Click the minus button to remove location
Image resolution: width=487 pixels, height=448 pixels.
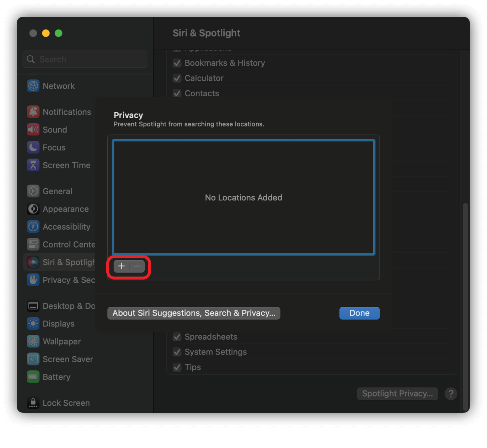pos(137,266)
